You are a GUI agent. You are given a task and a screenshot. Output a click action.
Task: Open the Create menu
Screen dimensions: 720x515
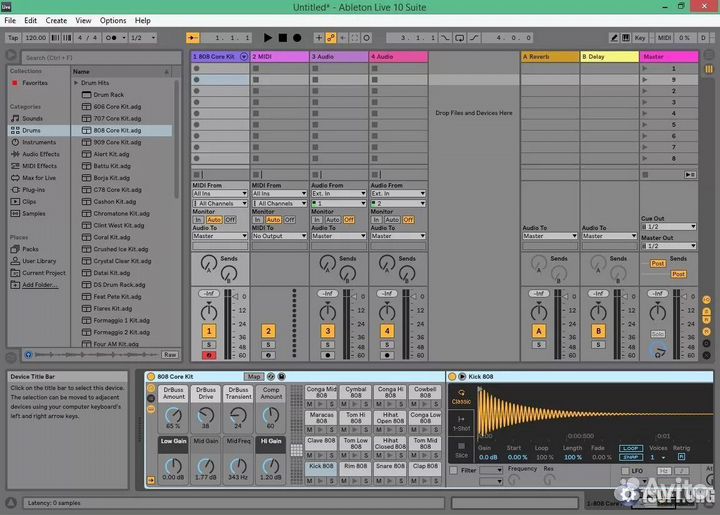(56, 21)
